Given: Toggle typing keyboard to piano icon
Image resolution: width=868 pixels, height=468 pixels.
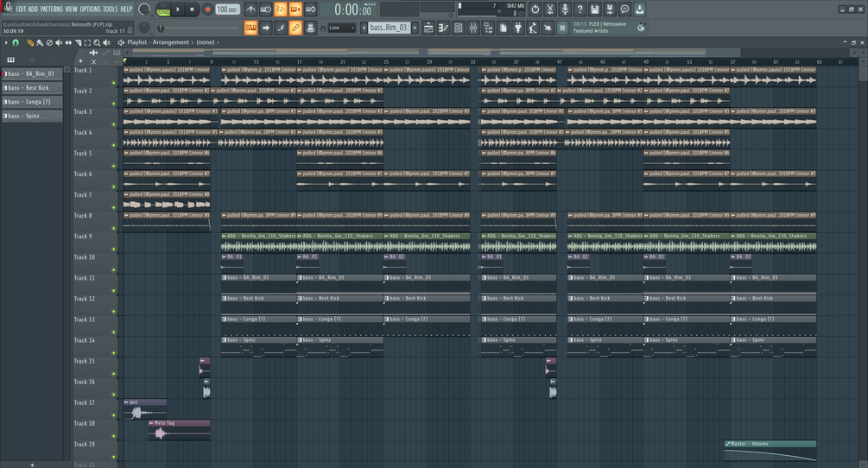Looking at the screenshot, I should click(x=250, y=28).
